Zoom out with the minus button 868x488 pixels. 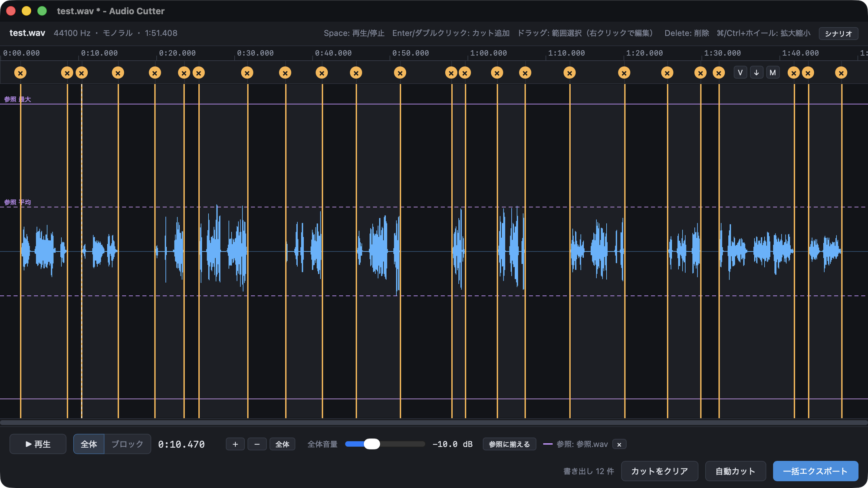(x=257, y=444)
